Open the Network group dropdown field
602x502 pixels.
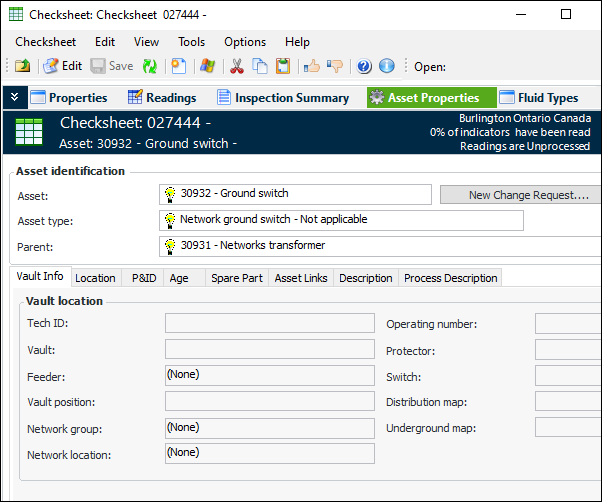[x=269, y=427]
